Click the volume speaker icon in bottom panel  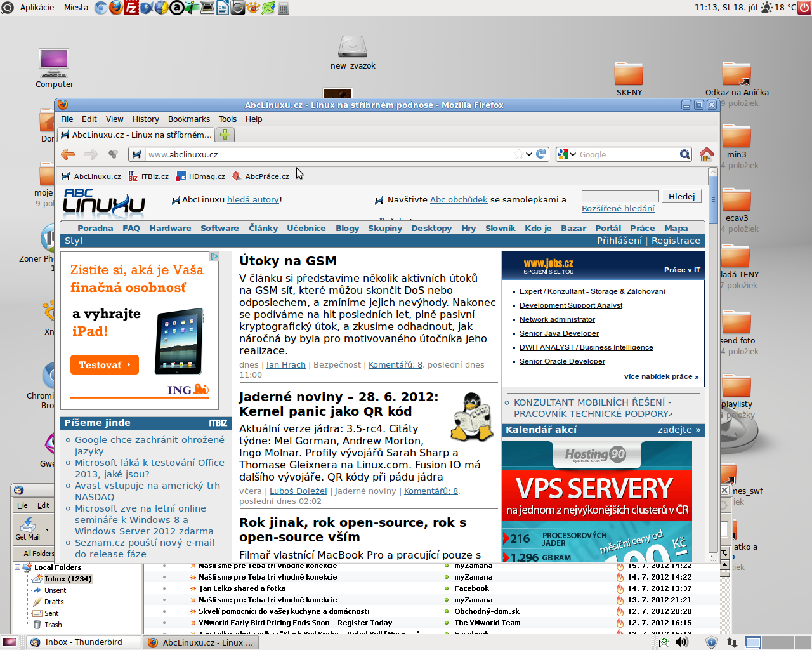pyautogui.click(x=681, y=642)
